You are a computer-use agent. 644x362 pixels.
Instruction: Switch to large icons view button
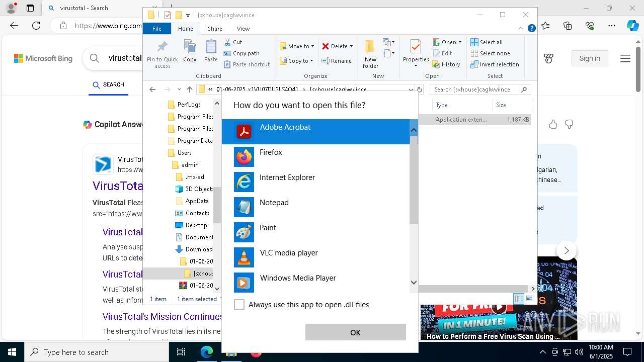tap(529, 299)
